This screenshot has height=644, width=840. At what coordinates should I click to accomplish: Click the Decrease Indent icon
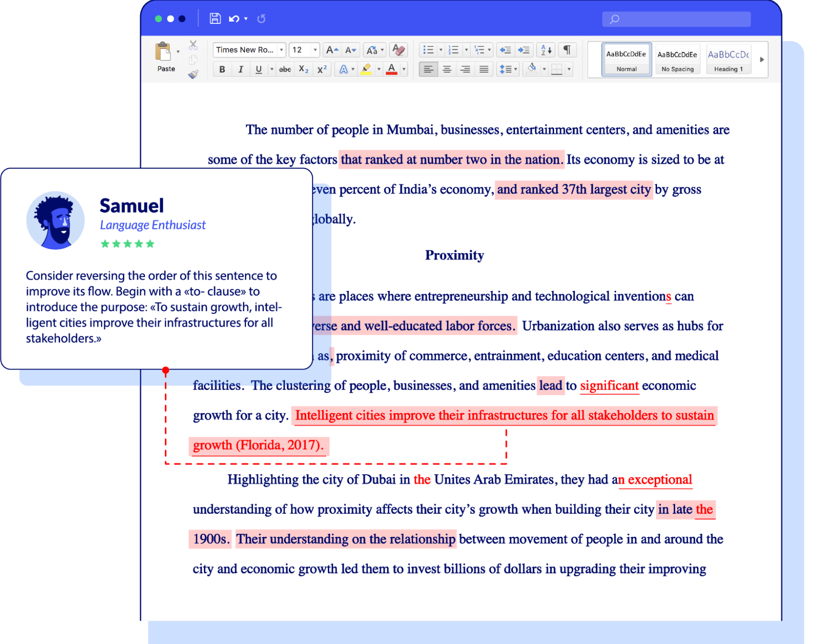click(505, 50)
